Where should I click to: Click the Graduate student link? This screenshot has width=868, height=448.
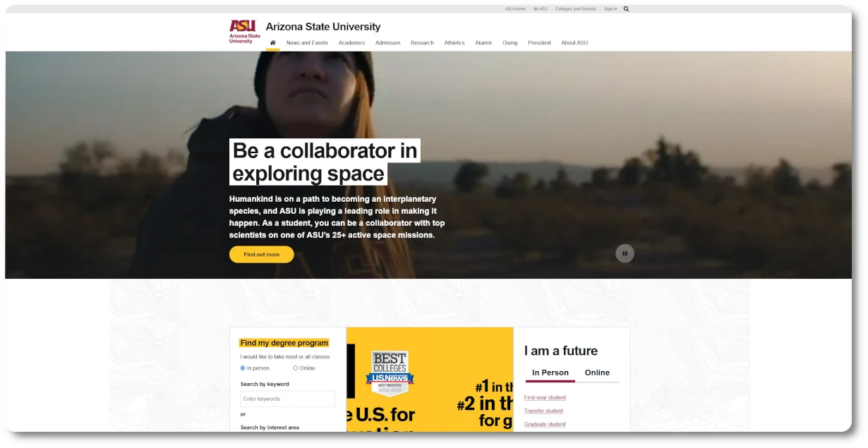tap(545, 425)
